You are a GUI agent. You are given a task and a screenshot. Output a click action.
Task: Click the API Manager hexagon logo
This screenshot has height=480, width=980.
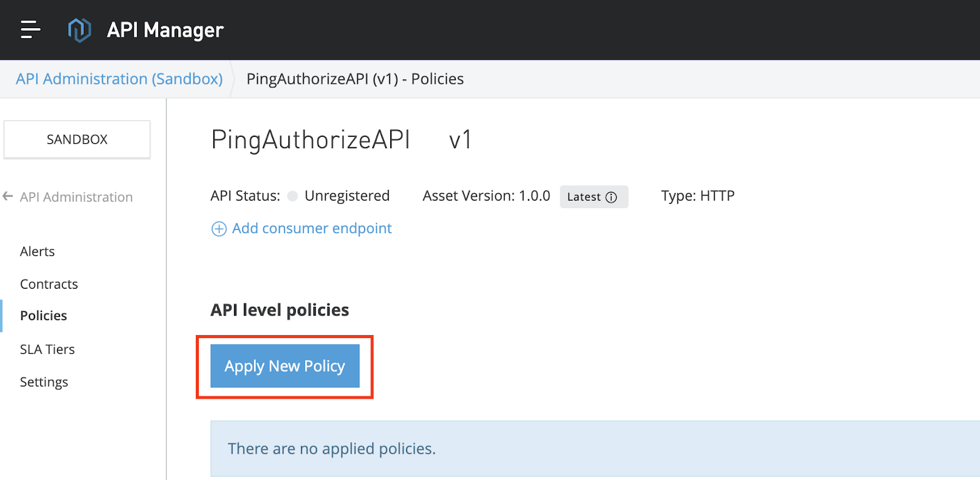79,29
